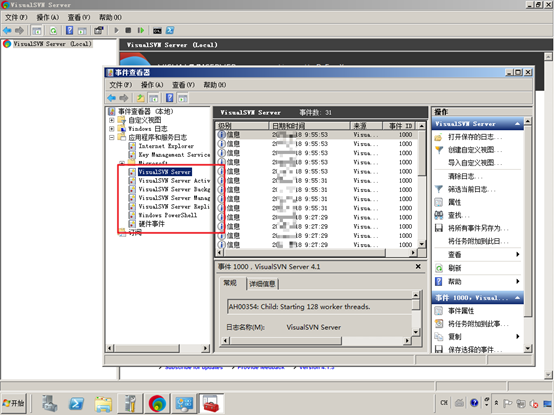Click Start service play icon in VisualSVN toolbar
This screenshot has width=554, height=415.
pyautogui.click(x=116, y=30)
